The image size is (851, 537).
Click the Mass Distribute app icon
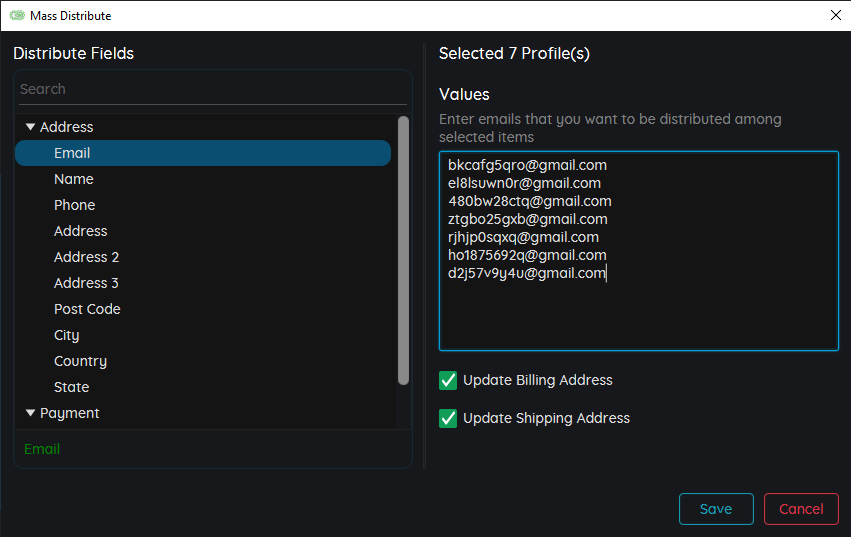[x=17, y=15]
